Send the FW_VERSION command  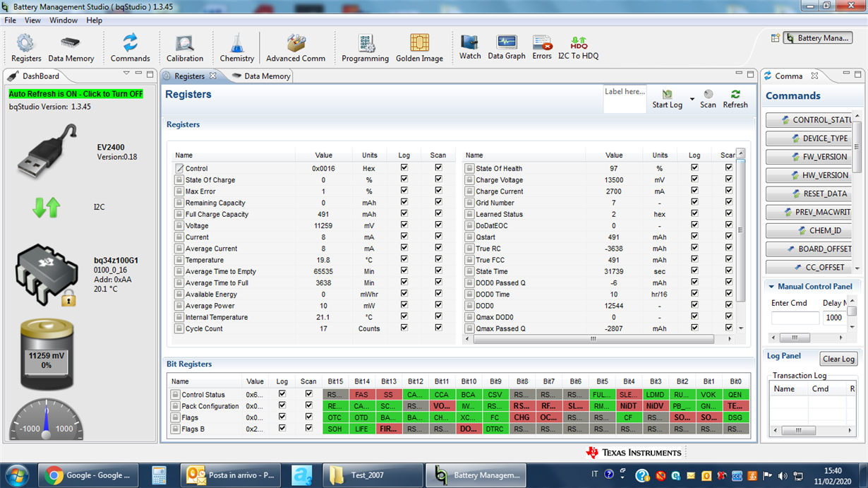[809, 157]
